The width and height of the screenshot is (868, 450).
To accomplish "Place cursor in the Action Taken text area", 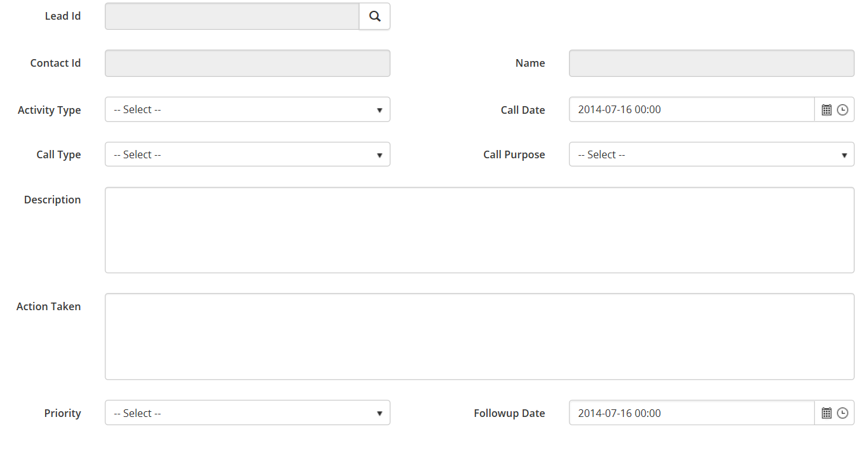I will [x=479, y=336].
